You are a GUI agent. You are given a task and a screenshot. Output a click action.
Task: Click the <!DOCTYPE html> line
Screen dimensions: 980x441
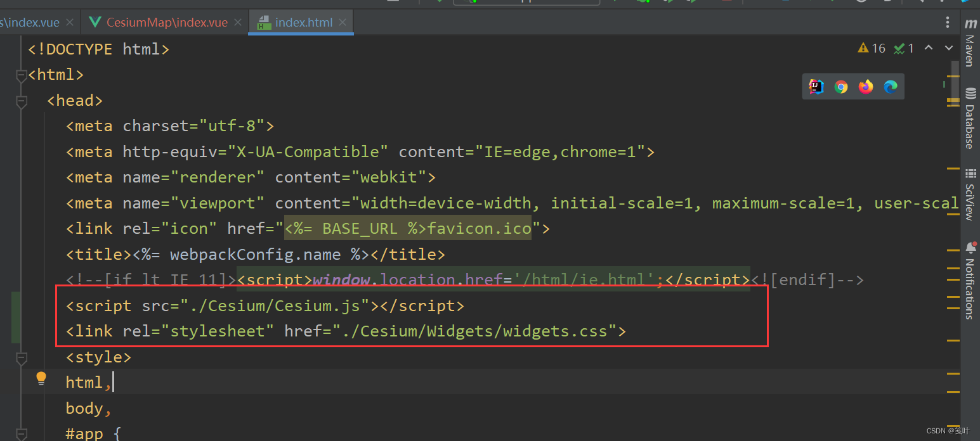(x=98, y=49)
